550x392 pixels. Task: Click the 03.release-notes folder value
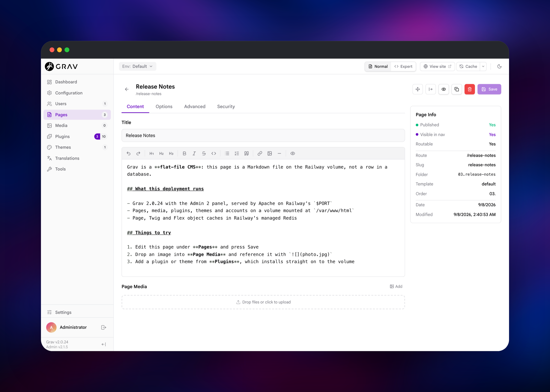click(477, 174)
